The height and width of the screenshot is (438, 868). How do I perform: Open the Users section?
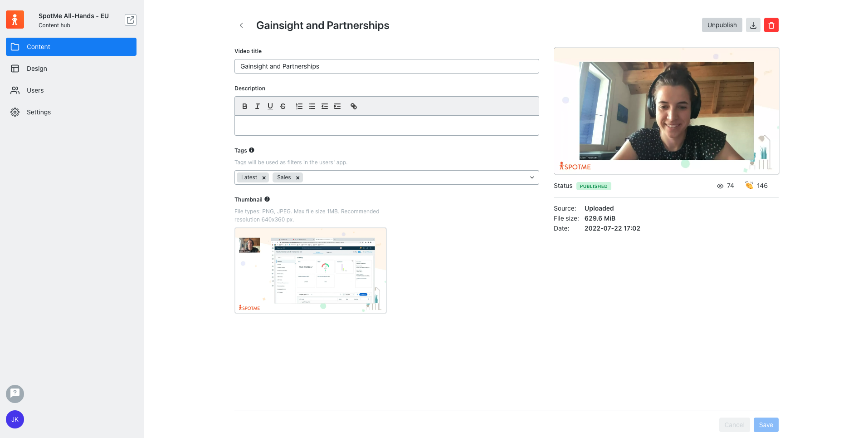[71, 90]
